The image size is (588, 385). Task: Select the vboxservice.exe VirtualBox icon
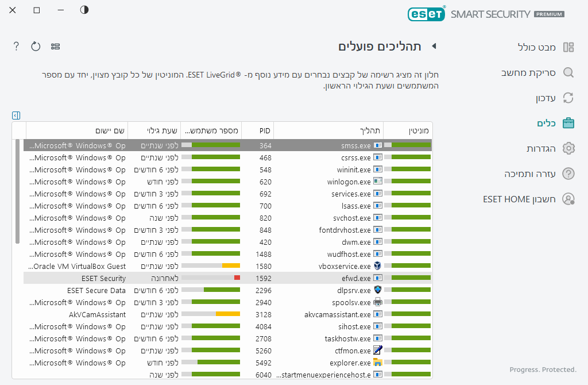tap(377, 266)
